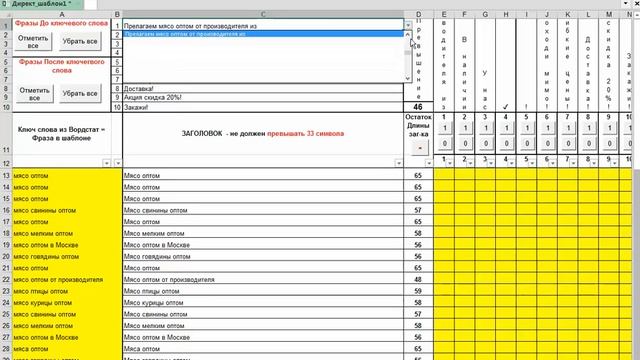
Task: Open the filter arrow in column A row 12
Action: coord(107,163)
